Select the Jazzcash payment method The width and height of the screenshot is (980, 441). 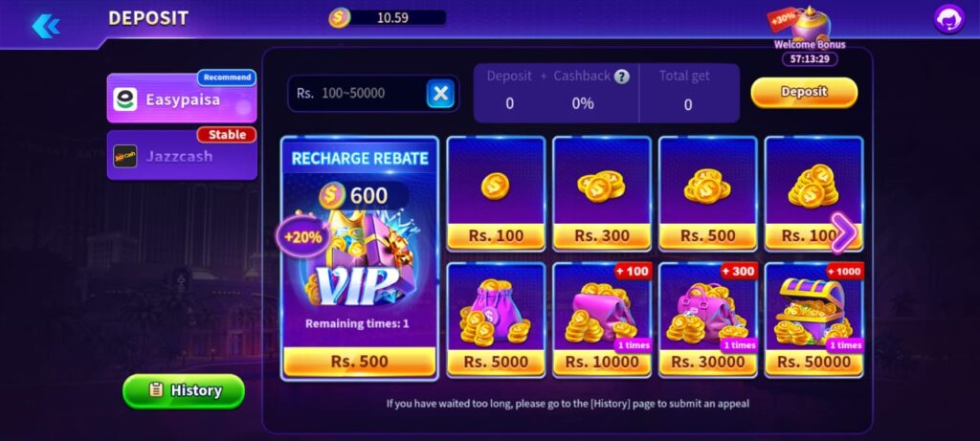181,154
